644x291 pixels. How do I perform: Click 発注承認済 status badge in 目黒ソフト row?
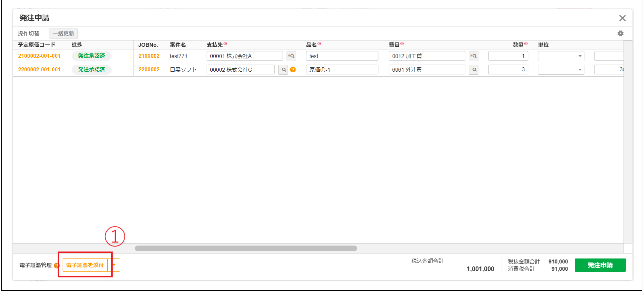point(91,70)
